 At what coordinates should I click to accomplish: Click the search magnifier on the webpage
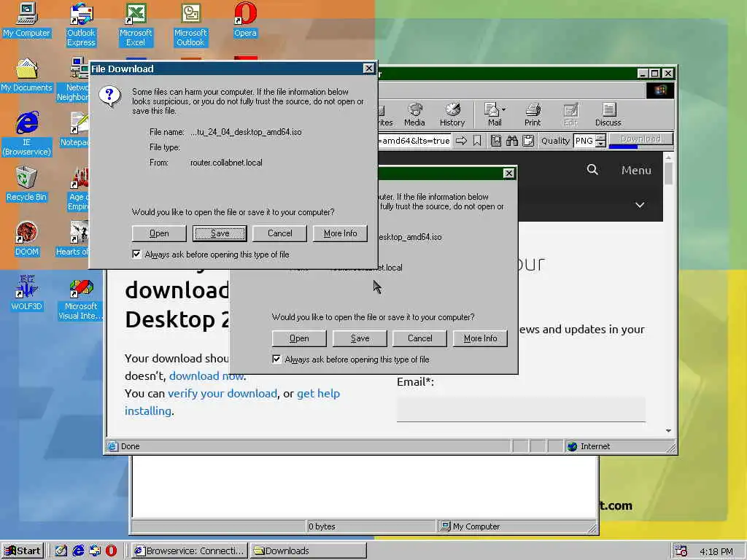pyautogui.click(x=592, y=169)
